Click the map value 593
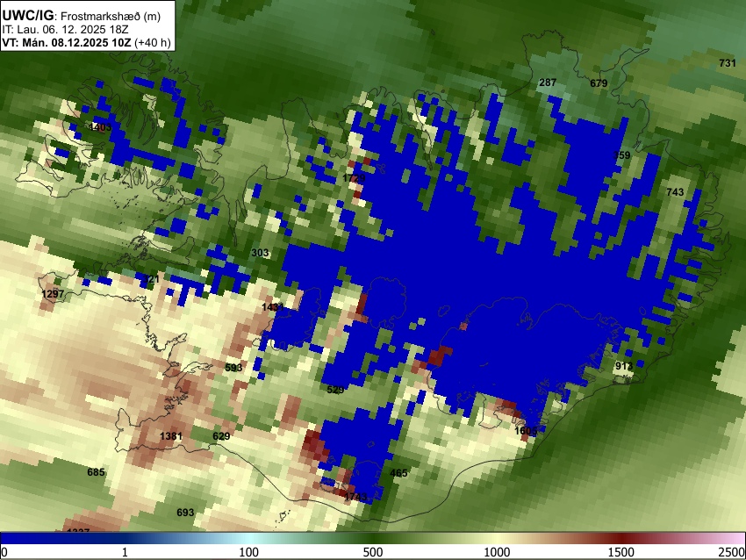 (233, 367)
